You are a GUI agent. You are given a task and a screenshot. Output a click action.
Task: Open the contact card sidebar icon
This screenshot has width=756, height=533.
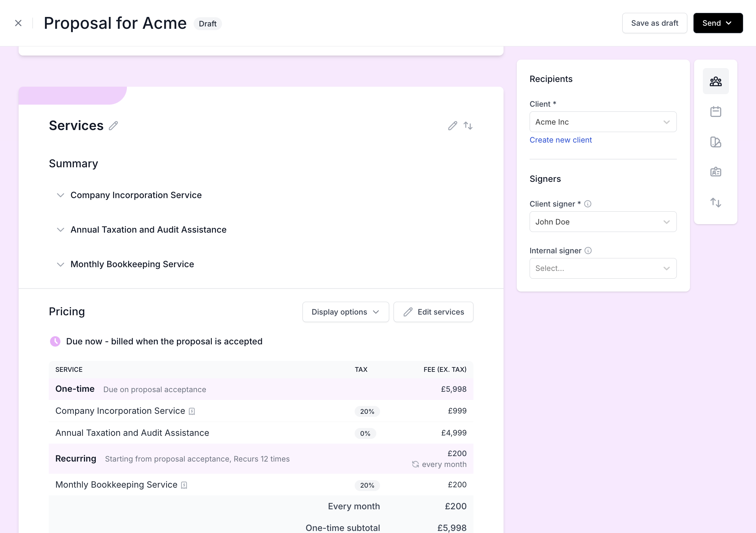tap(716, 172)
